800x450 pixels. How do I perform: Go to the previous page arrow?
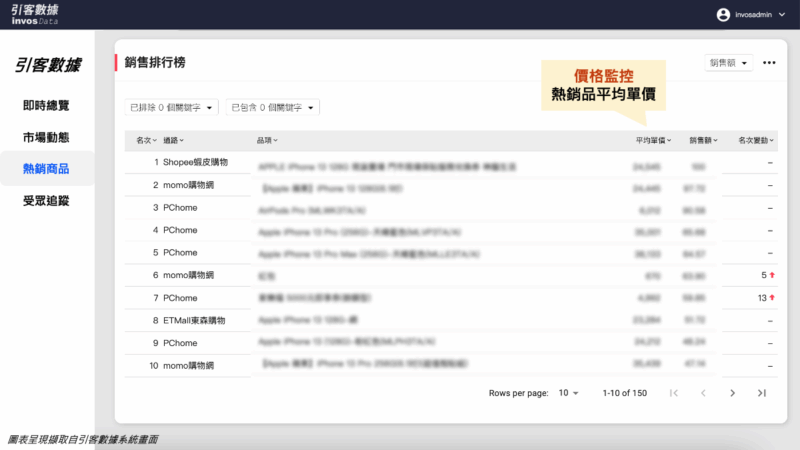coord(703,393)
